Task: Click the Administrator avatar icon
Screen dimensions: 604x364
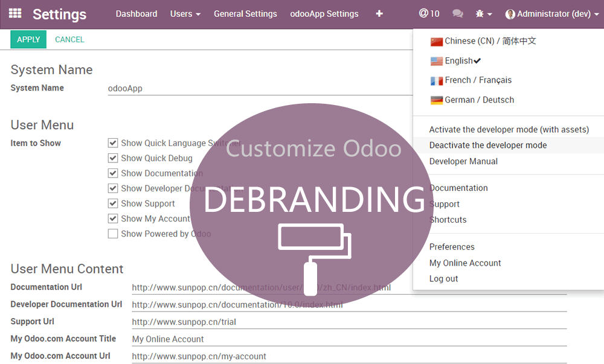Action: click(510, 14)
